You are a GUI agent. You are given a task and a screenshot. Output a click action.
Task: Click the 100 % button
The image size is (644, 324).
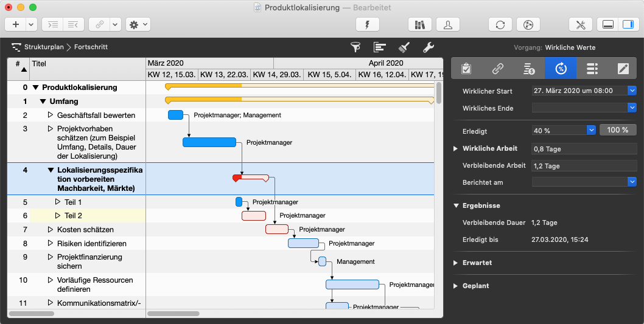tap(617, 130)
